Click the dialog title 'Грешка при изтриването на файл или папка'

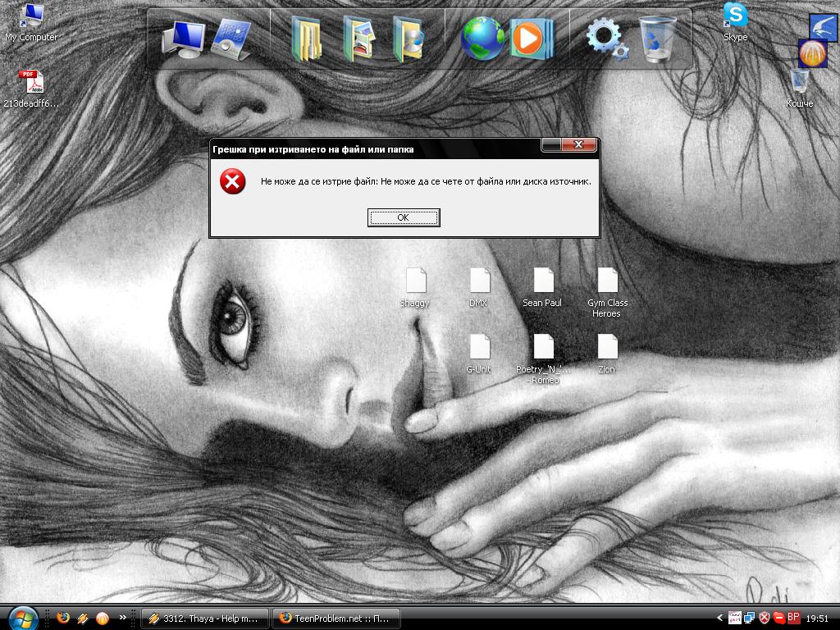coord(313,149)
